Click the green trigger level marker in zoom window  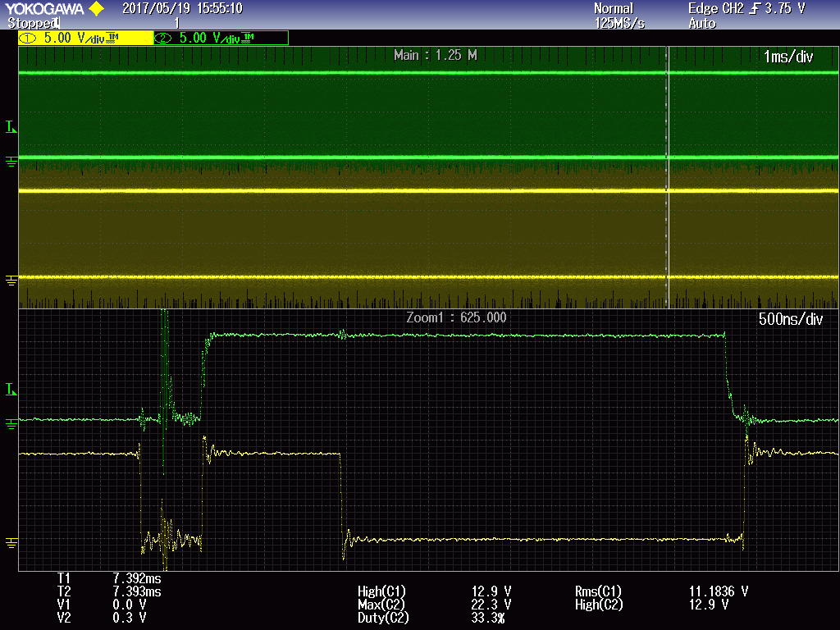(x=11, y=390)
